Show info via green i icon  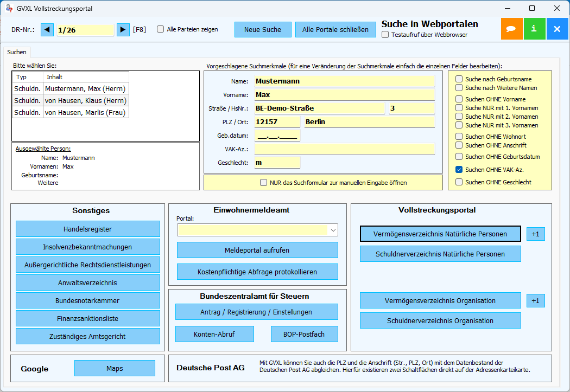(534, 29)
